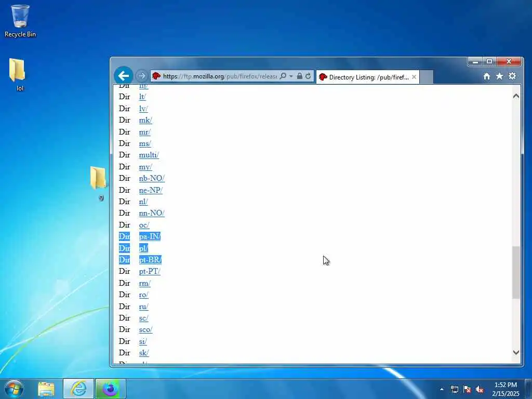Screen dimensions: 532x399
Task: Close the Directory Listing tab
Action: tap(414, 77)
